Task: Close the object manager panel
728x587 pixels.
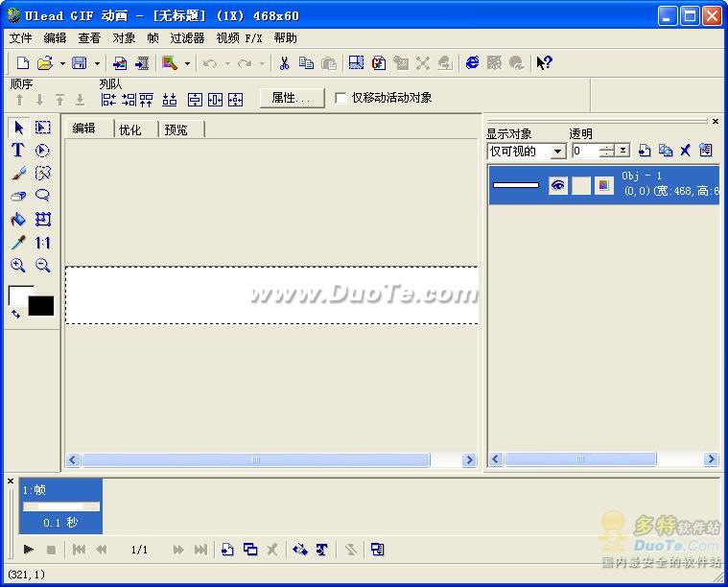Action: pos(716,121)
